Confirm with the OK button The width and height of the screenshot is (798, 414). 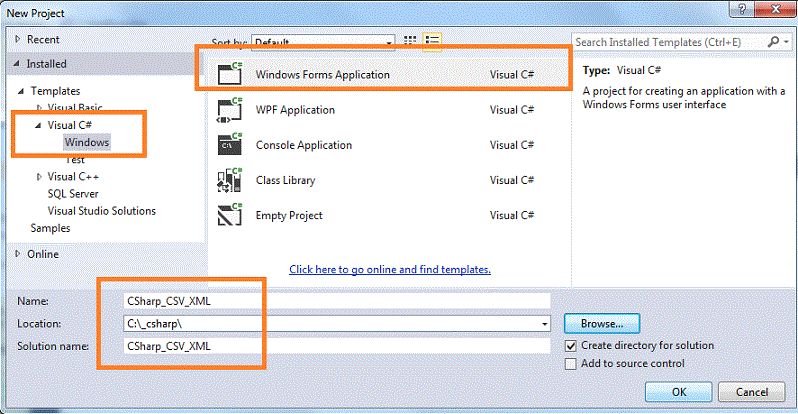678,392
